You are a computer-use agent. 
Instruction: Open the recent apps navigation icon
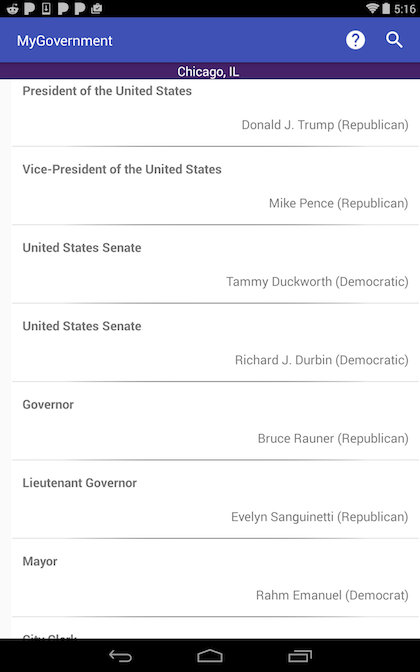pos(300,656)
